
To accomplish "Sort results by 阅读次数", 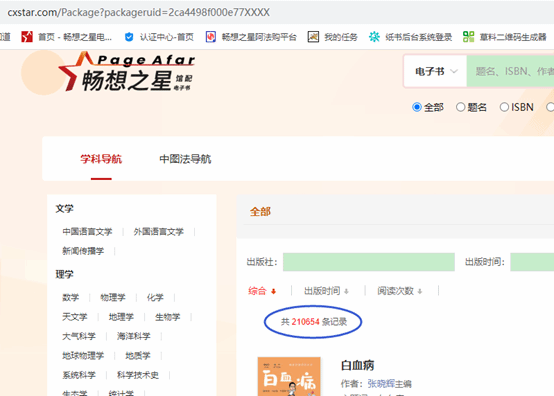I will [395, 291].
